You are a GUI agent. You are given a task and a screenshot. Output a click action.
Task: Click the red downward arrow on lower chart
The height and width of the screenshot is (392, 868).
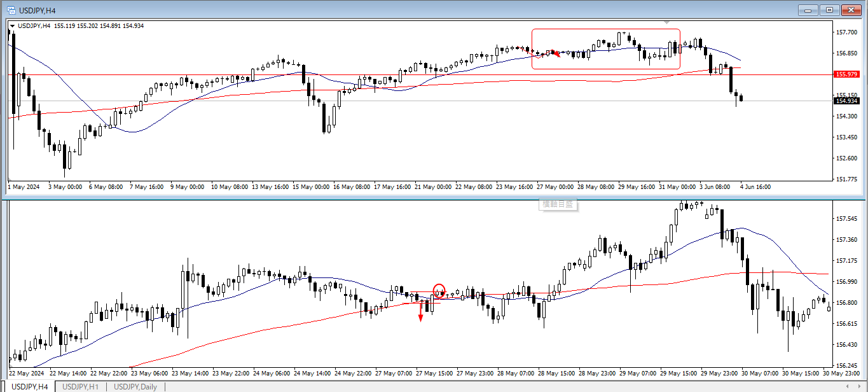tap(420, 314)
